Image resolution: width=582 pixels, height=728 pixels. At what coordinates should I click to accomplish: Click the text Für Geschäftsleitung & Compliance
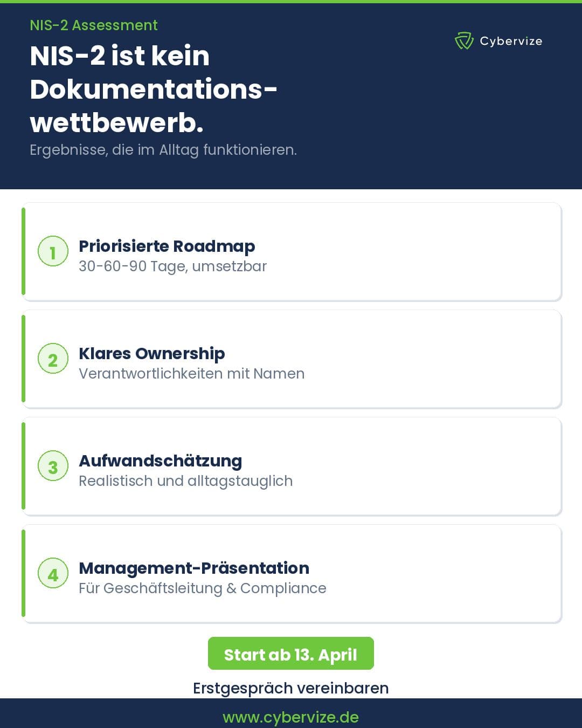(202, 588)
